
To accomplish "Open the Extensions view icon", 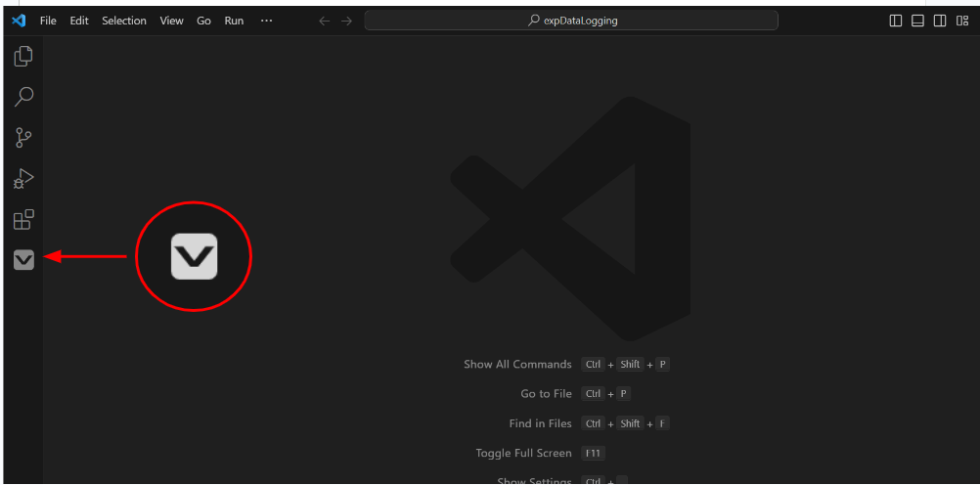I will tap(23, 219).
